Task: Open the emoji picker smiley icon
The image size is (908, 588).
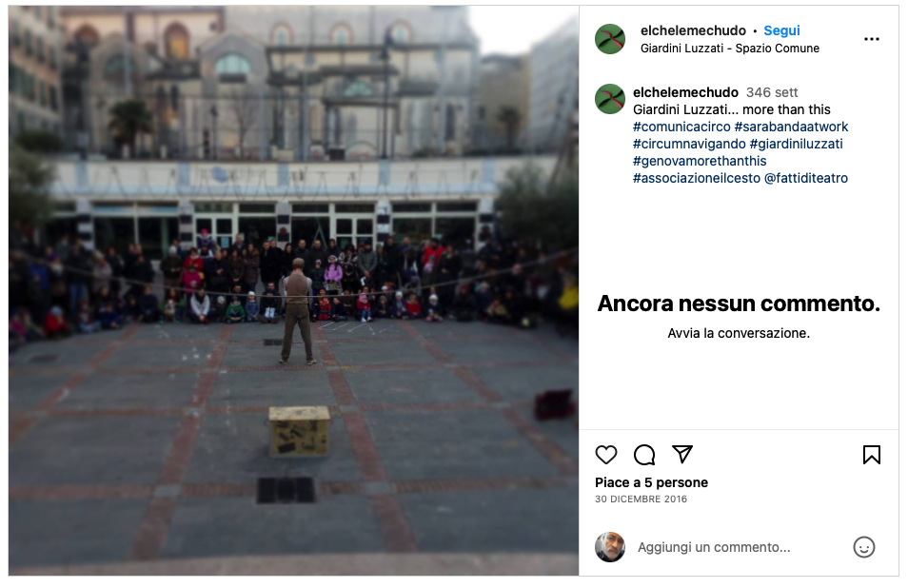Action: pos(864,547)
